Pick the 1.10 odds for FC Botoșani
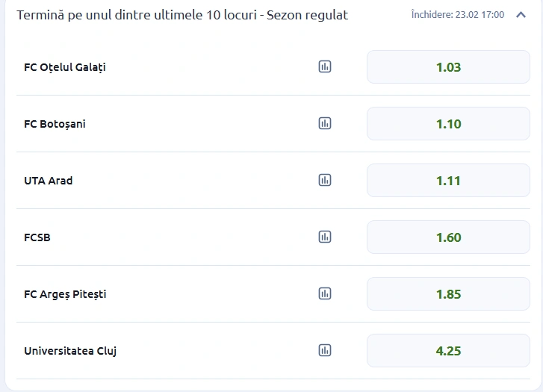The width and height of the screenshot is (543, 392). pyautogui.click(x=448, y=124)
